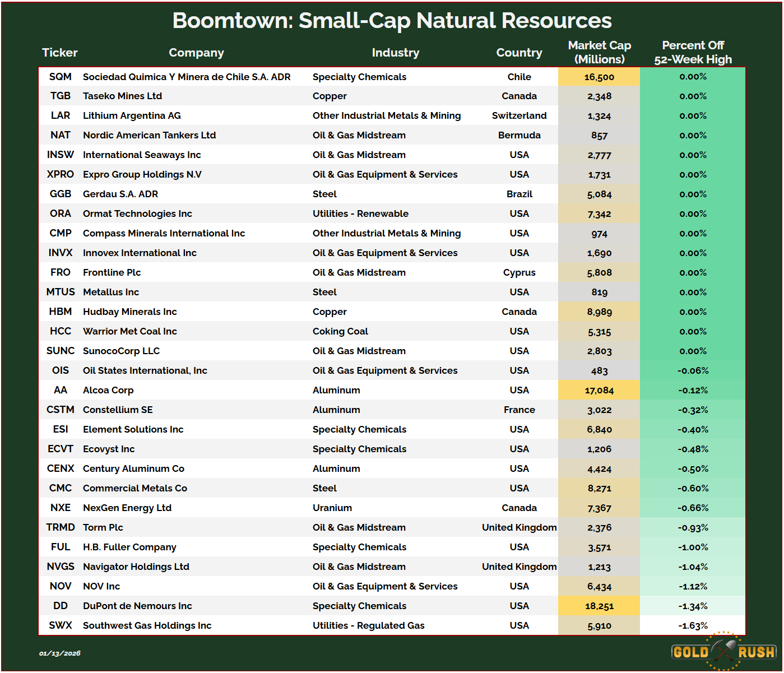Click the Industry column header
This screenshot has height=673, width=784.
click(x=395, y=53)
